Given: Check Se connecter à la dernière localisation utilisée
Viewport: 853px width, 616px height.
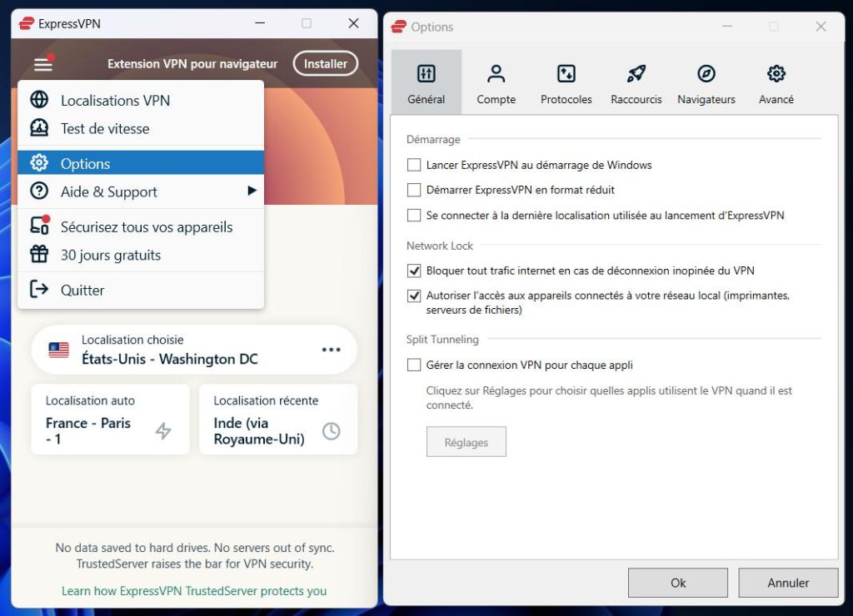Looking at the screenshot, I should click(414, 216).
